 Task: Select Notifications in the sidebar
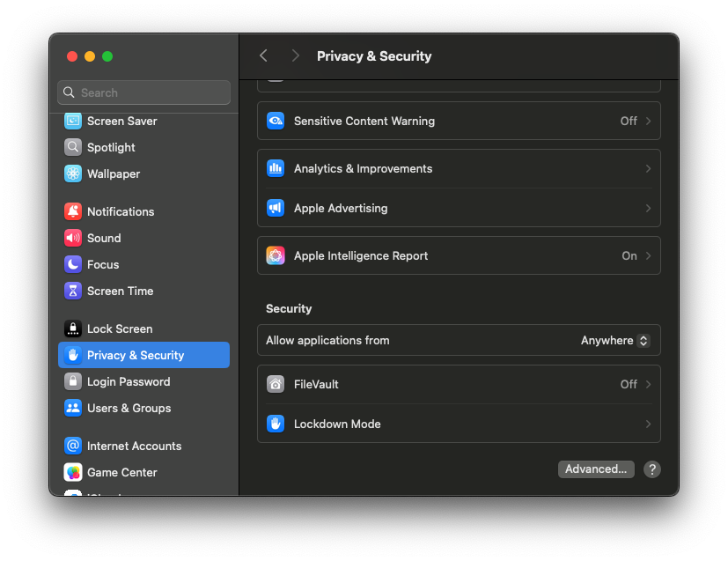point(144,211)
